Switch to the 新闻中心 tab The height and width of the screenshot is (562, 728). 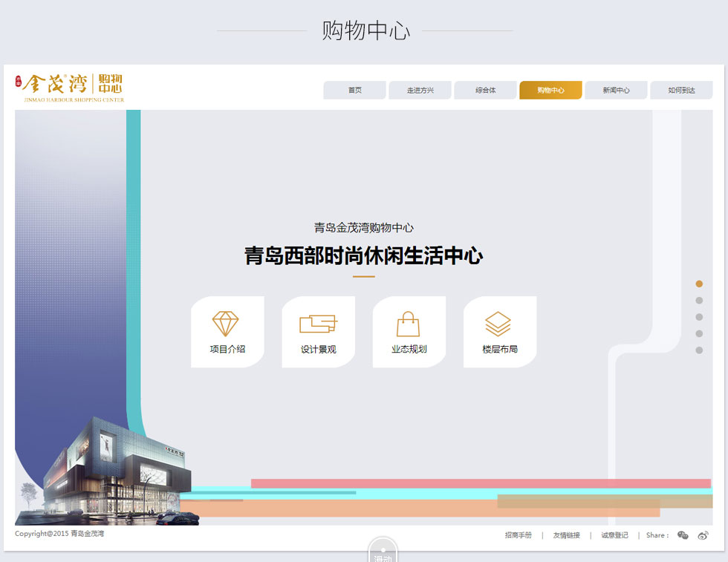pos(616,91)
